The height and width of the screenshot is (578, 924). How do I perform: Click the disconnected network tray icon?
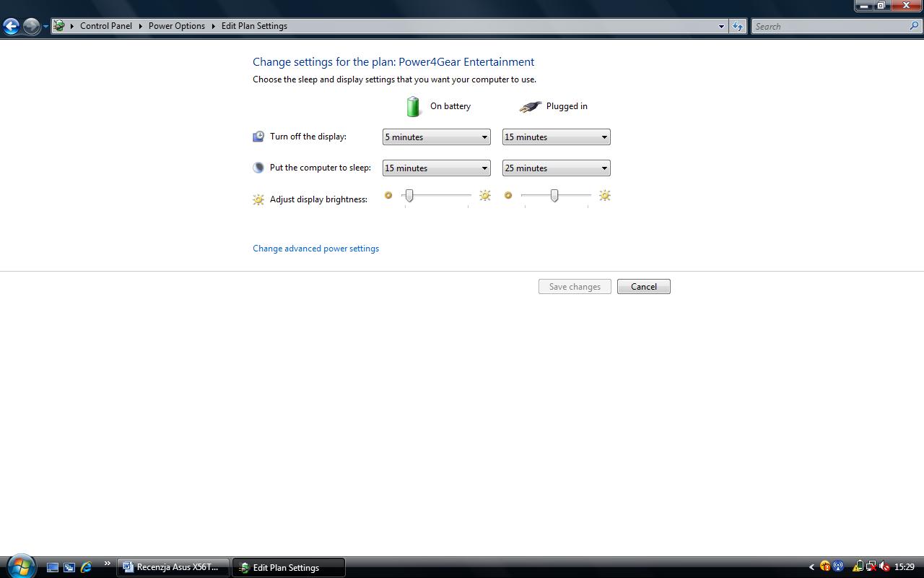point(871,567)
